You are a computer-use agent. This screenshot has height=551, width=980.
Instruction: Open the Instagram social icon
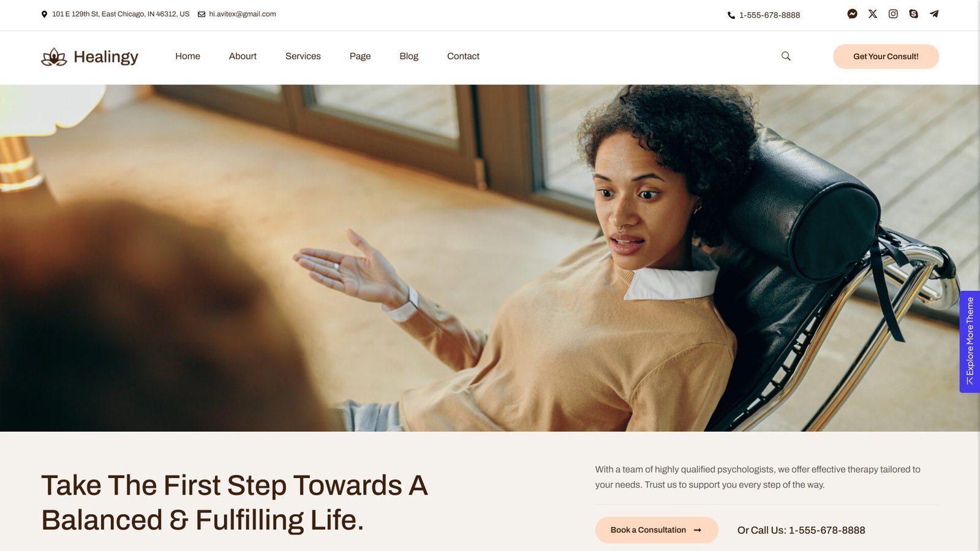pyautogui.click(x=893, y=13)
